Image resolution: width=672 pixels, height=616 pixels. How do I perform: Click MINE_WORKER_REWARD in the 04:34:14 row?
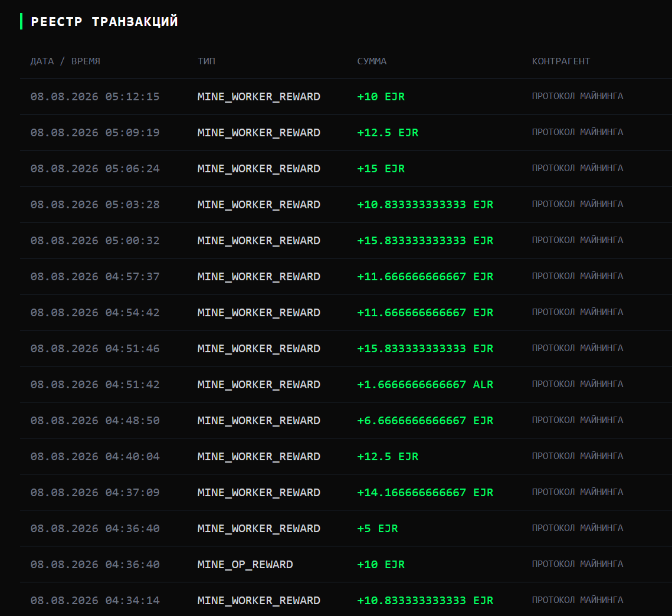point(259,601)
